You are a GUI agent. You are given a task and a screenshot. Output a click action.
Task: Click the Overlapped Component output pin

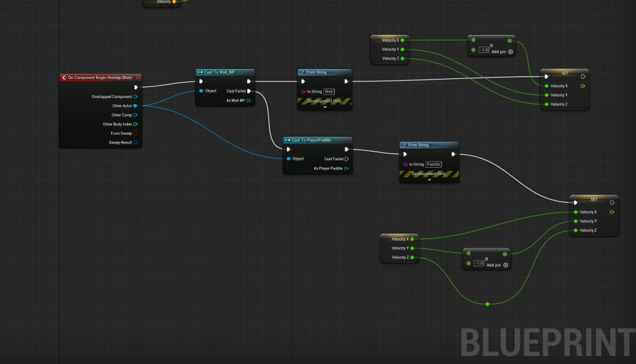(x=135, y=97)
